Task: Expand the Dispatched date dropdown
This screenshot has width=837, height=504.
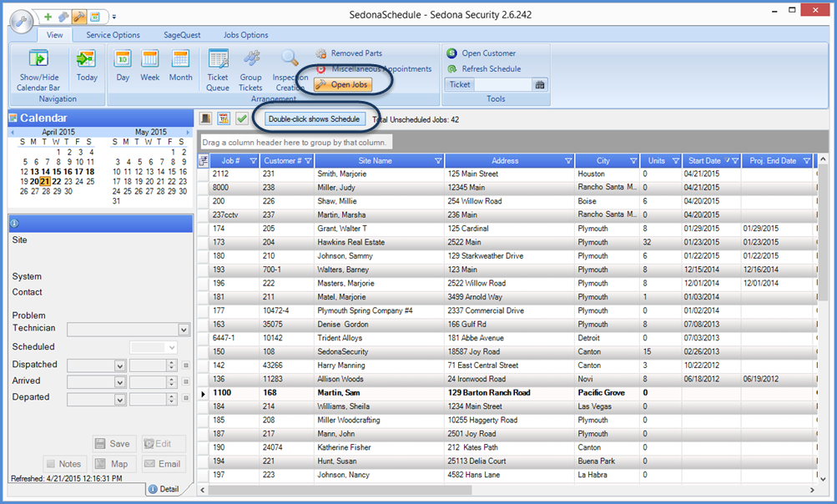Action: 119,365
